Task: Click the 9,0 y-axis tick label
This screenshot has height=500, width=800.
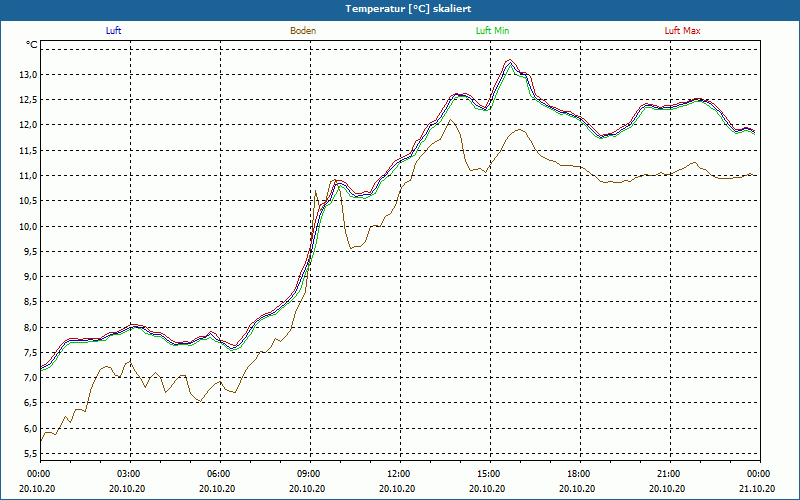Action: coord(31,277)
